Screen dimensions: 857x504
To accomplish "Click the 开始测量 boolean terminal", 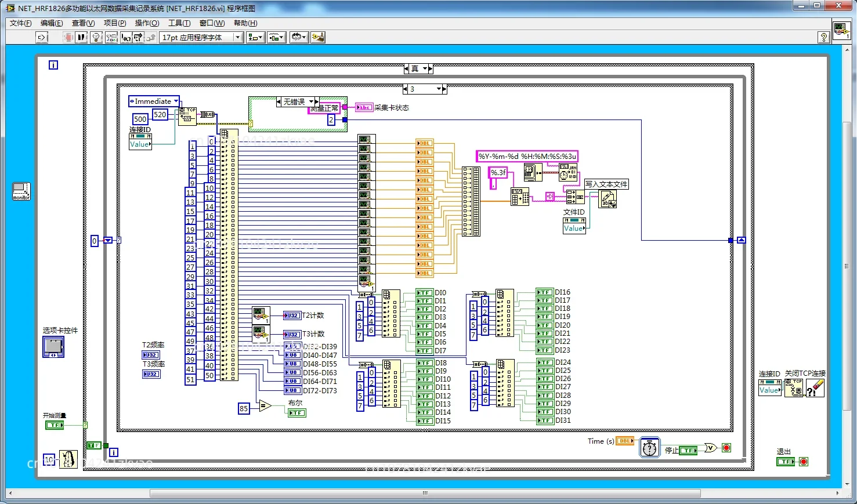I will coord(55,425).
